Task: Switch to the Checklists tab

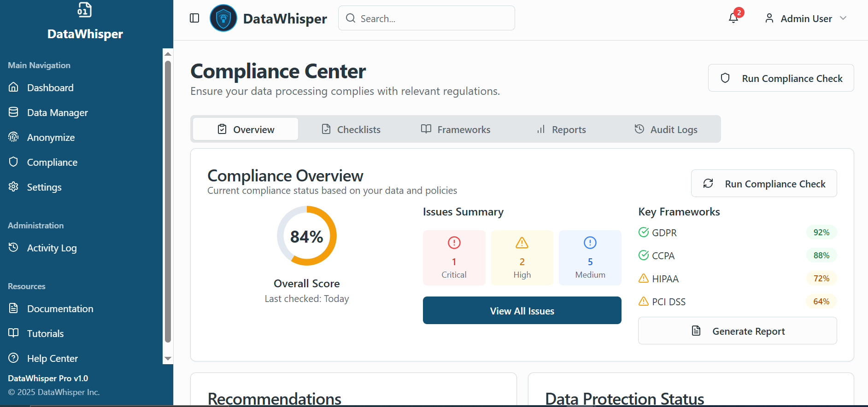Action: [x=351, y=129]
